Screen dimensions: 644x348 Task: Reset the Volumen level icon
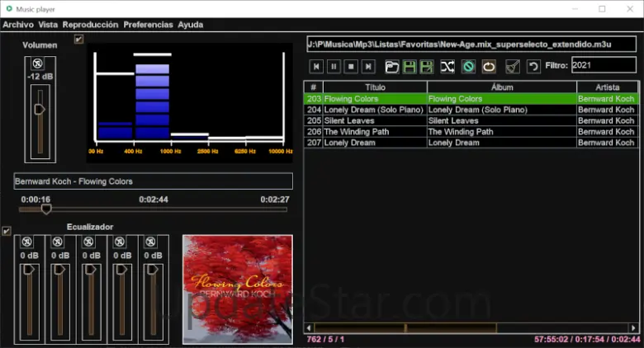(38, 63)
